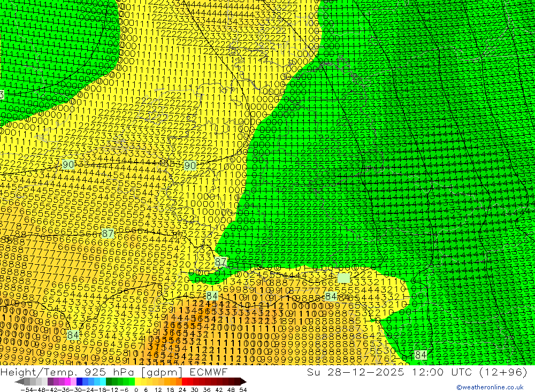535x392 pixels.
Task: Click the 12:00 time text
Action: tap(428, 372)
